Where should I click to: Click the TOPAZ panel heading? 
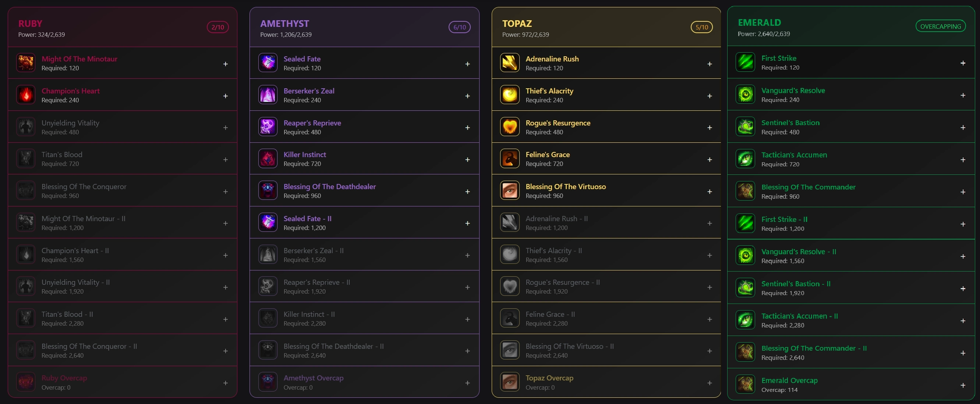(x=517, y=24)
